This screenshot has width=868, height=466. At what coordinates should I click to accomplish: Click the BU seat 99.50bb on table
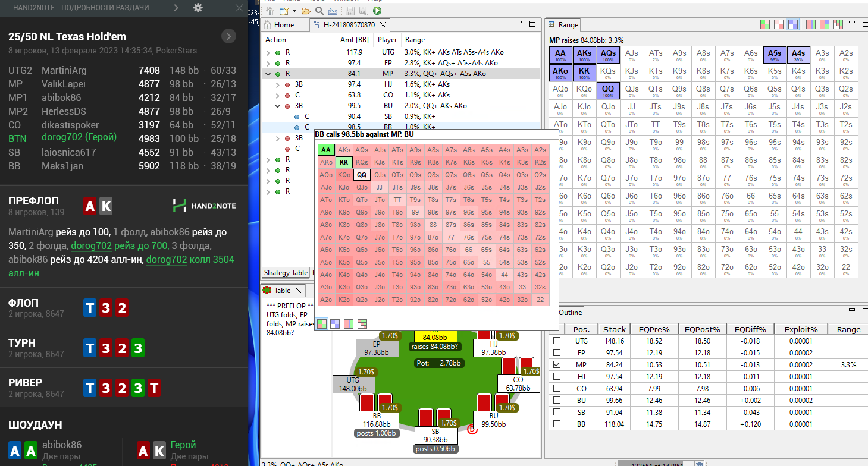pyautogui.click(x=494, y=420)
